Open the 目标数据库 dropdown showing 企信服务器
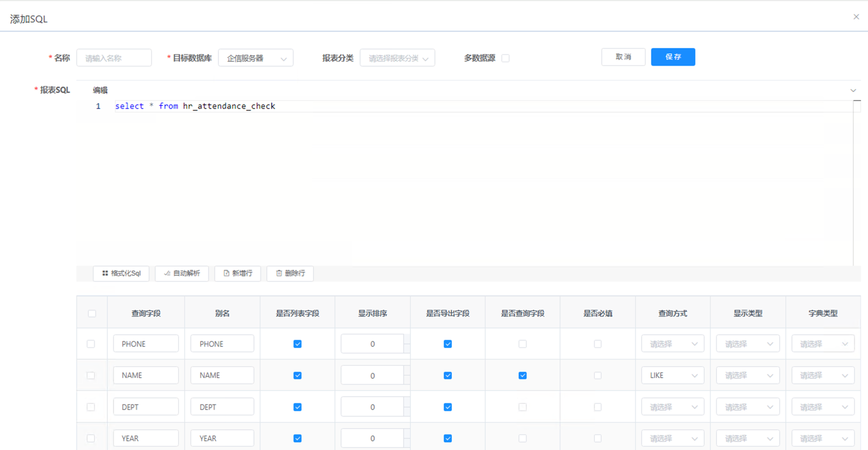868x450 pixels. [x=255, y=57]
